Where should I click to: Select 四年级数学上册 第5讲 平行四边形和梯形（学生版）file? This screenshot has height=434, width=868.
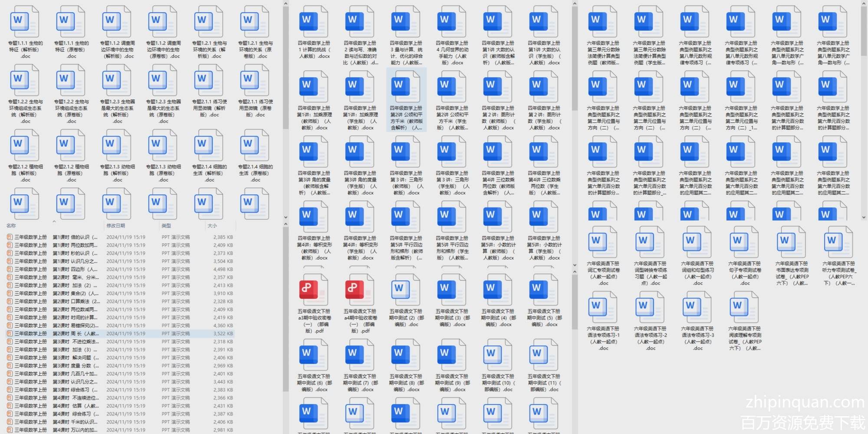point(452,231)
